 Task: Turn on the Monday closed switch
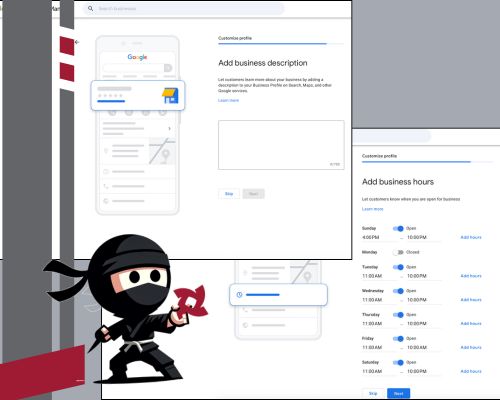click(x=398, y=252)
